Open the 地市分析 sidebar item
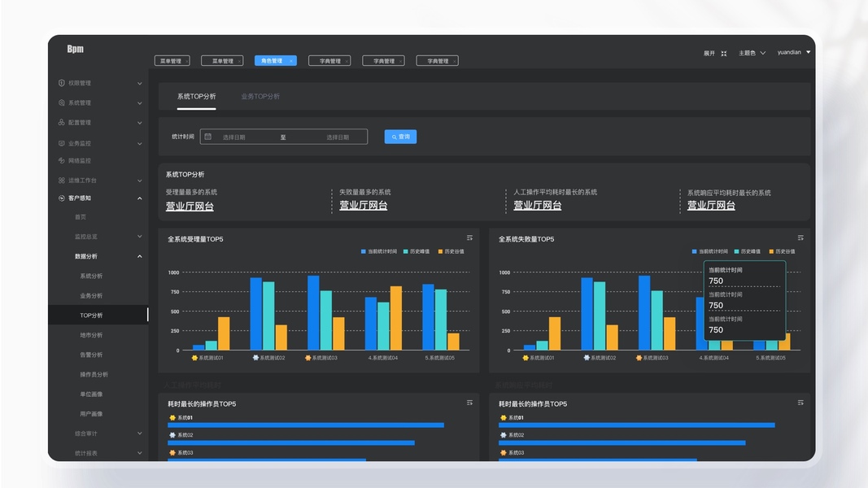This screenshot has height=488, width=868. click(x=91, y=335)
